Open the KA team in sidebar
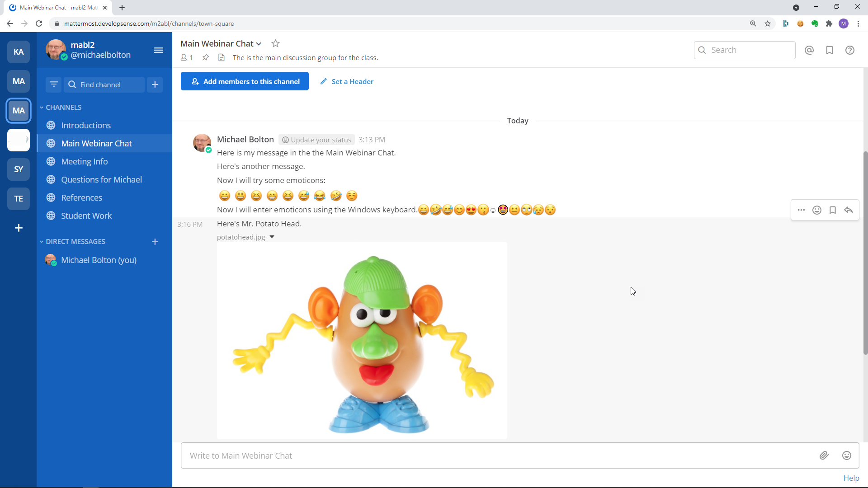 pyautogui.click(x=19, y=52)
